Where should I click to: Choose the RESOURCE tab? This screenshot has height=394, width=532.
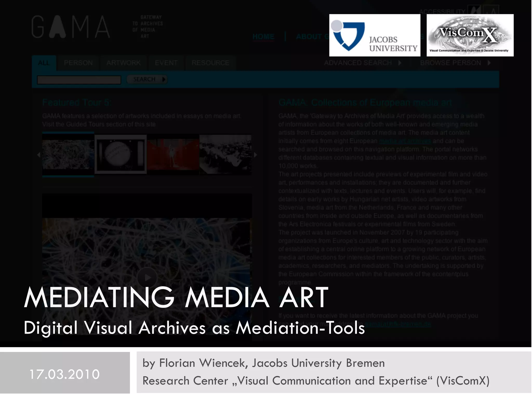point(210,63)
